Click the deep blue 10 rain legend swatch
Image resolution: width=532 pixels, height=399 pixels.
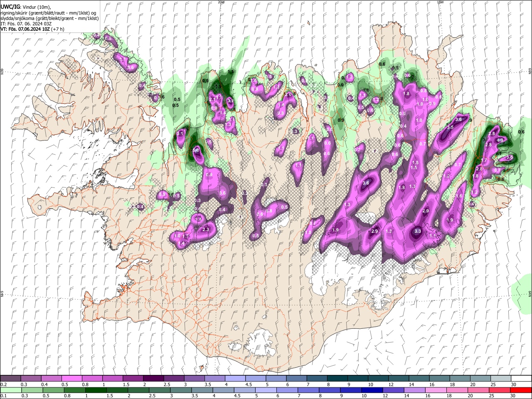tap(372, 390)
